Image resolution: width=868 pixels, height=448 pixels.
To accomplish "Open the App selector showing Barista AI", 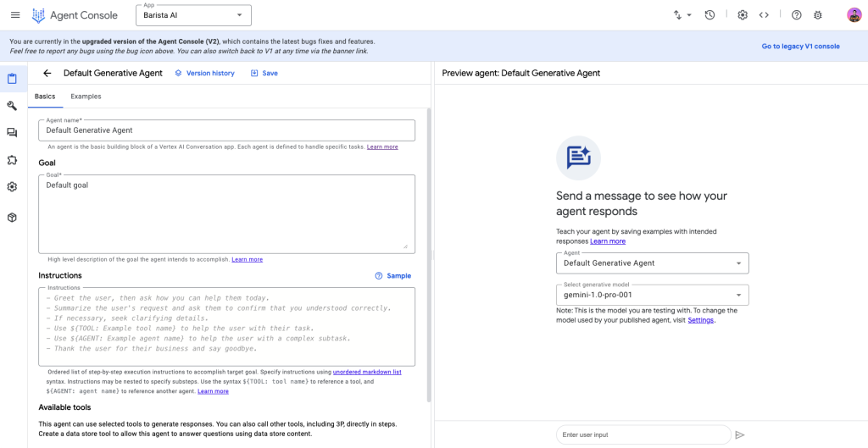I will click(x=194, y=15).
